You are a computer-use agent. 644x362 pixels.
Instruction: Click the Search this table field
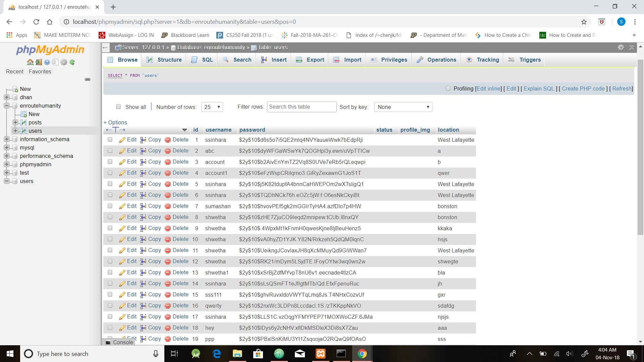pyautogui.click(x=301, y=107)
